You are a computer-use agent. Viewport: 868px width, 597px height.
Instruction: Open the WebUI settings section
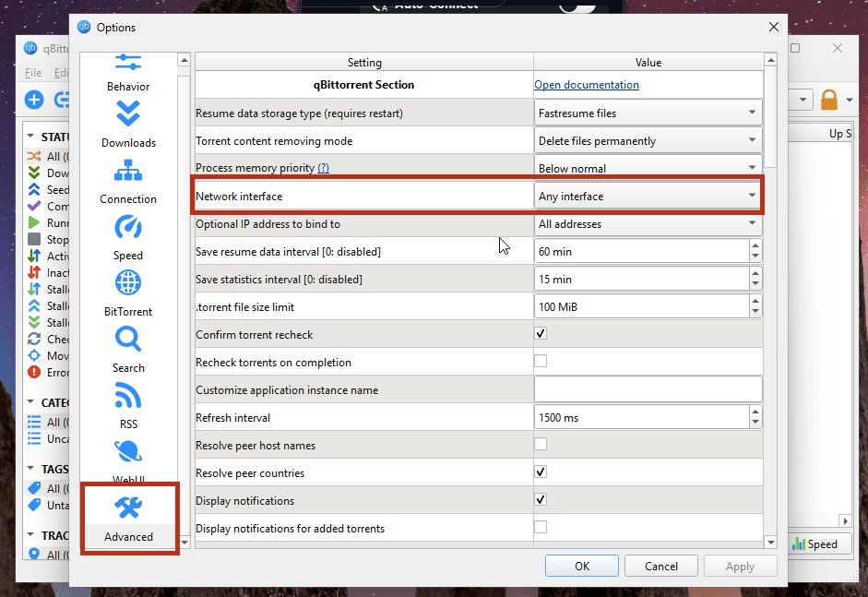click(x=128, y=460)
